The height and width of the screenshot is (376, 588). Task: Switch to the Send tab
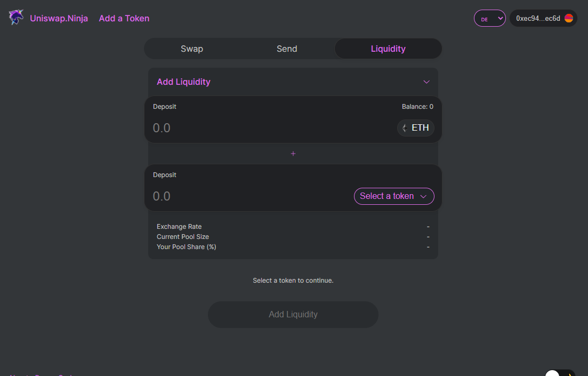pos(287,49)
